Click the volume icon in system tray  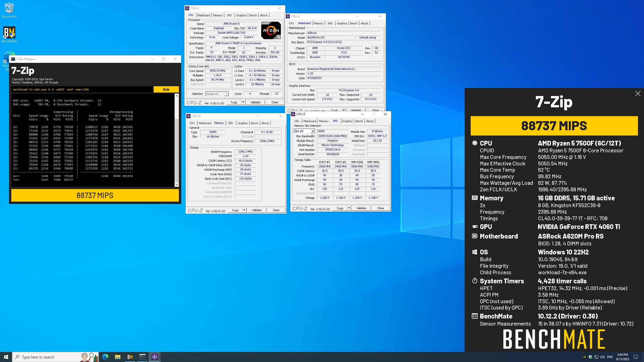coord(602,357)
